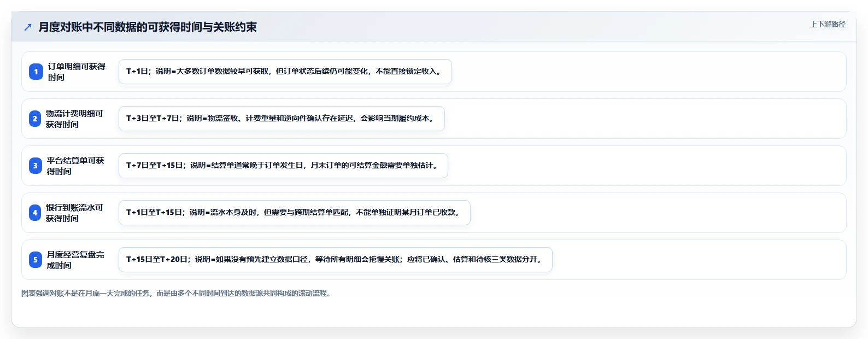Screen dimensions: 868x339
Task: Select the number 5 step badge
Action: point(36,260)
